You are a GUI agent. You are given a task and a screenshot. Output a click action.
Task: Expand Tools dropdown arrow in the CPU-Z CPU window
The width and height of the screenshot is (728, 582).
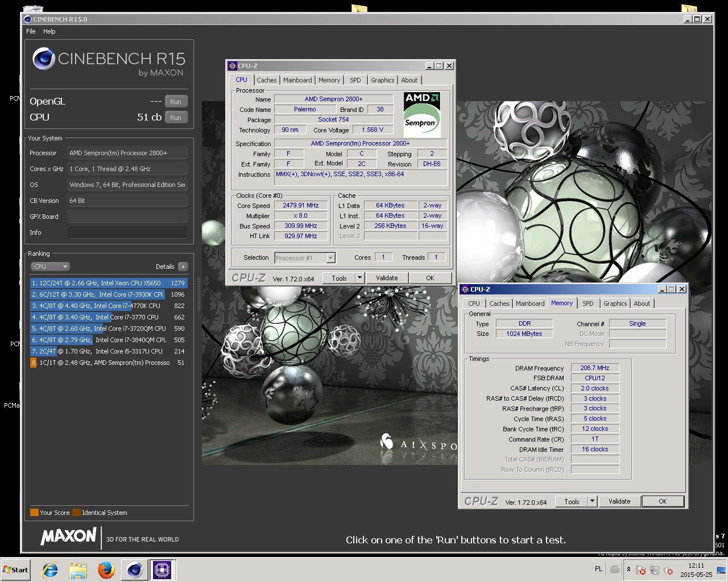tap(359, 278)
